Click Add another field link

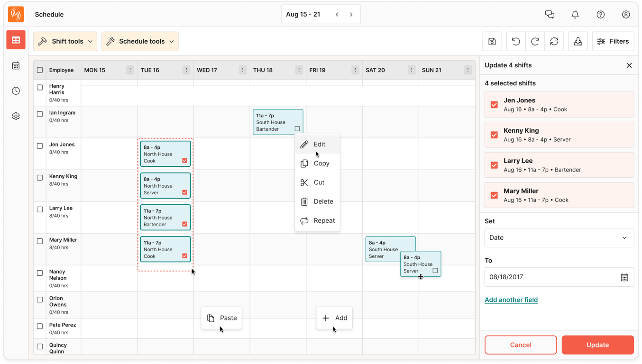tap(511, 300)
